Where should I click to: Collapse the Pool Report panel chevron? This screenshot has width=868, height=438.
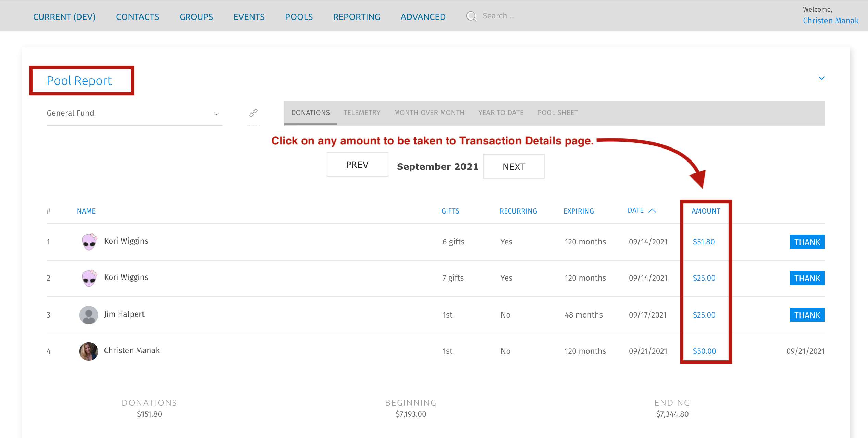pyautogui.click(x=821, y=78)
